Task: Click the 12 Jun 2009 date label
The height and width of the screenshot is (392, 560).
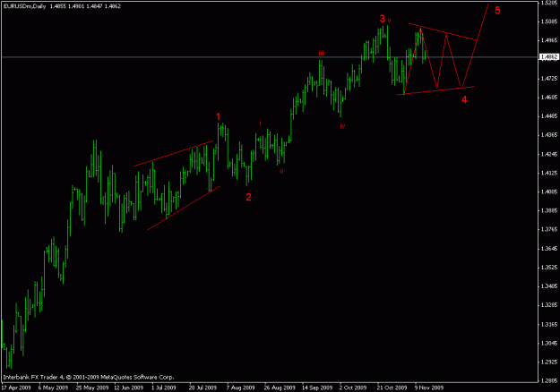Action: (128, 388)
